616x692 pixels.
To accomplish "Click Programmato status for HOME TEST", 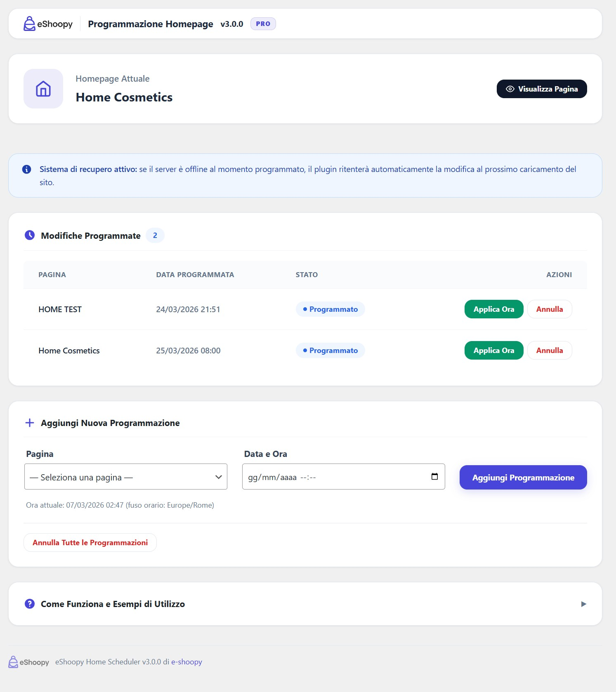I will point(330,309).
